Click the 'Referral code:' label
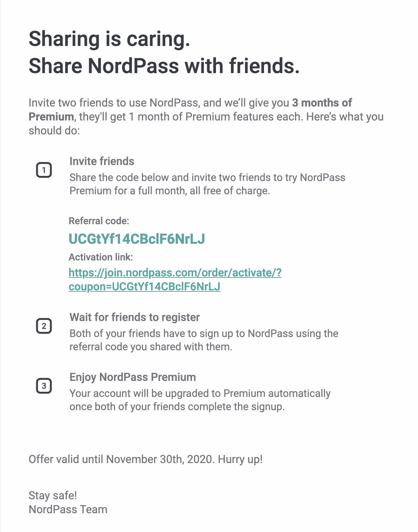Viewport: 418px width, 532px height. pos(99,221)
